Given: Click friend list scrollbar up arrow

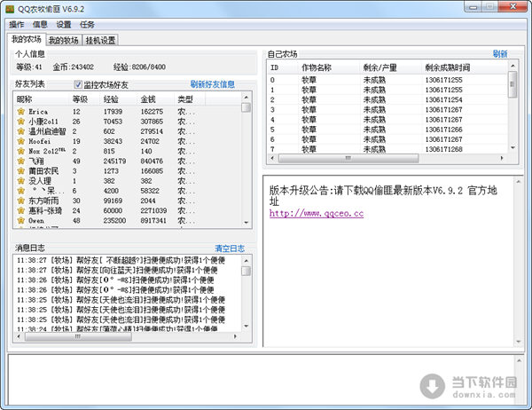Looking at the screenshot, I should coord(246,98).
